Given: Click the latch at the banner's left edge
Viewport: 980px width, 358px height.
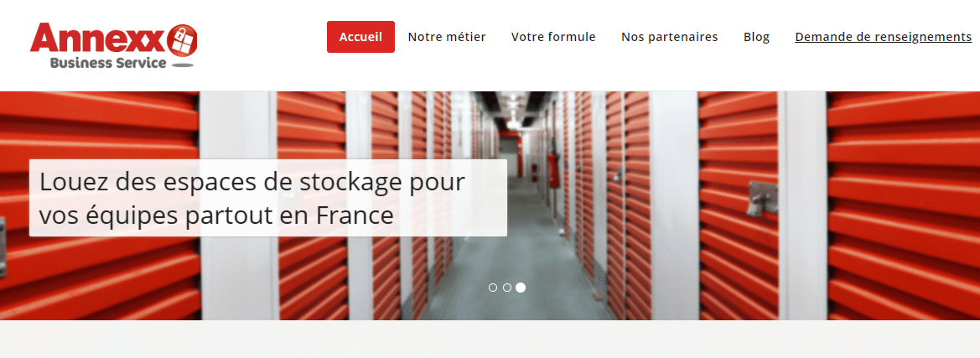Looking at the screenshot, I should [3, 248].
